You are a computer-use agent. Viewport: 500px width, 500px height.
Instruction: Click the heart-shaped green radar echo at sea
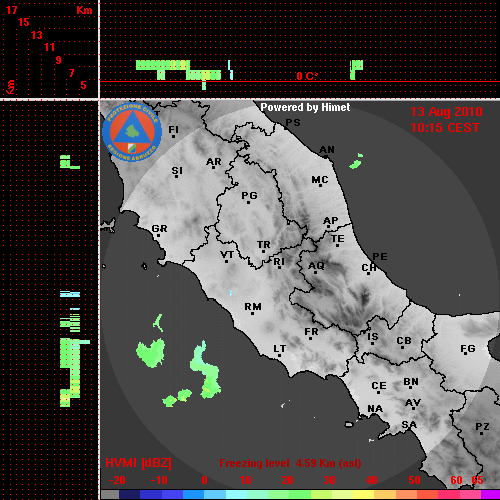(x=151, y=352)
